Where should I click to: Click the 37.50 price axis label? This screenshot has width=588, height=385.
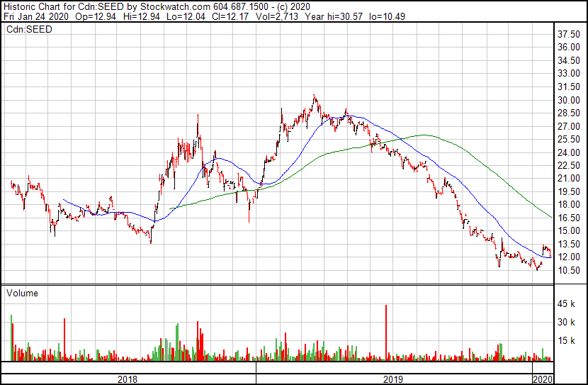[570, 34]
